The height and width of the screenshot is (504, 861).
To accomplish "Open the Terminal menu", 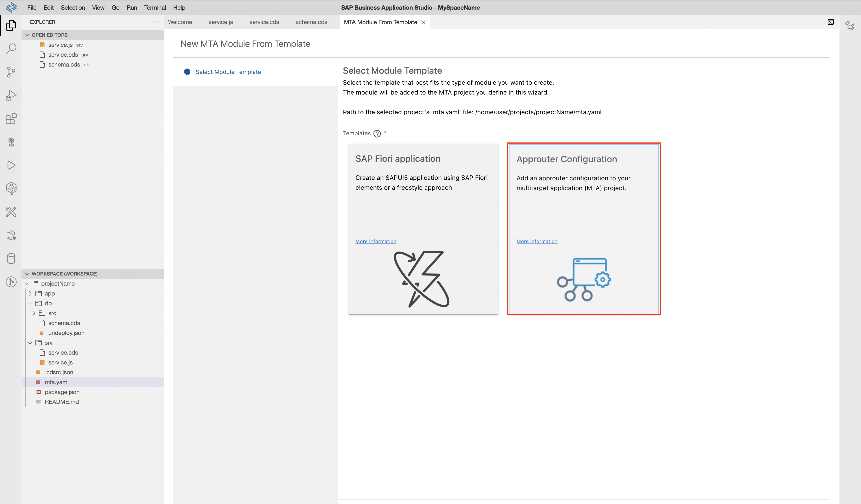I will (x=155, y=8).
